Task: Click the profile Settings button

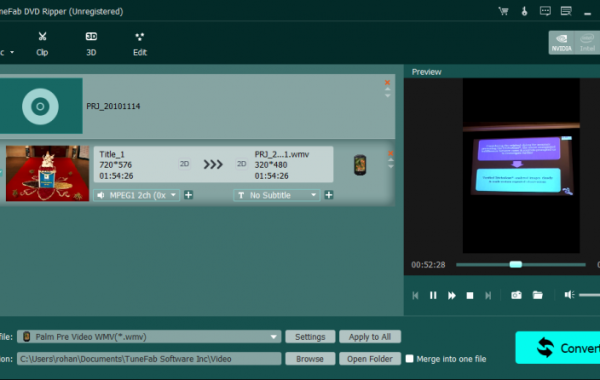Action: 310,337
